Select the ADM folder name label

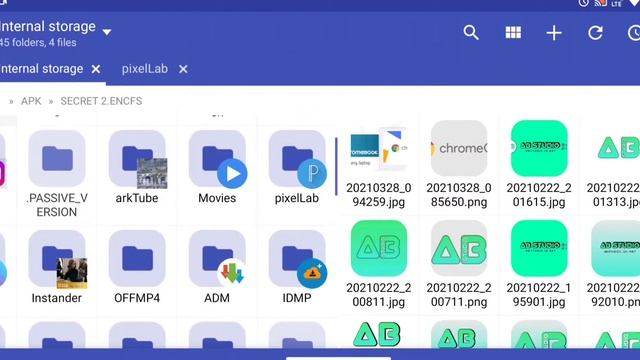click(x=217, y=298)
